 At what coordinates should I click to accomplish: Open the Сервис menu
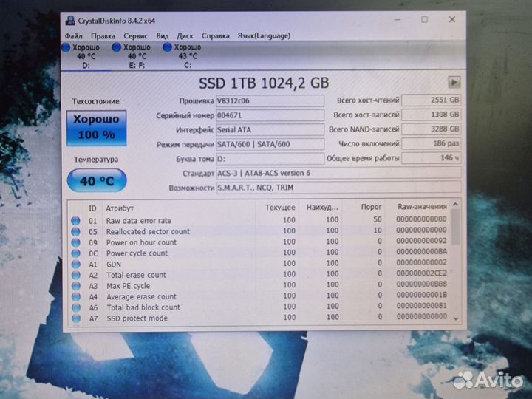tap(135, 36)
